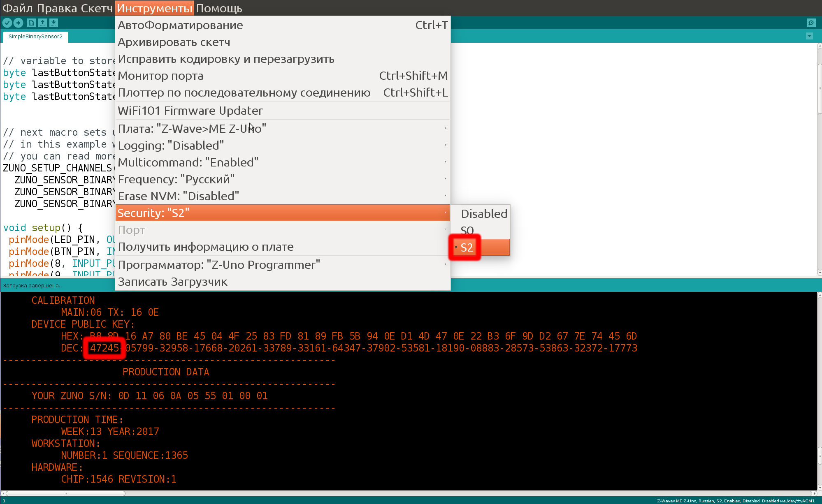Click the Save sketch toolbar icon

pyautogui.click(x=53, y=23)
